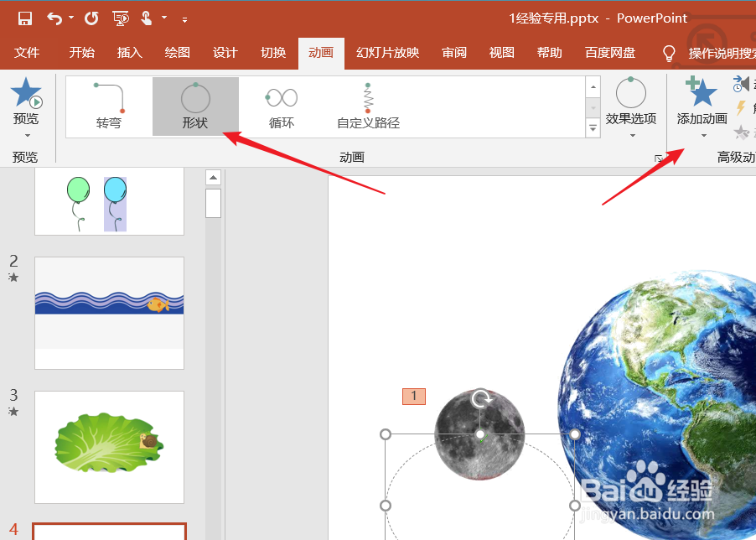Expand the full animation gallery list
Image resolution: width=756 pixels, height=540 pixels.
(593, 128)
